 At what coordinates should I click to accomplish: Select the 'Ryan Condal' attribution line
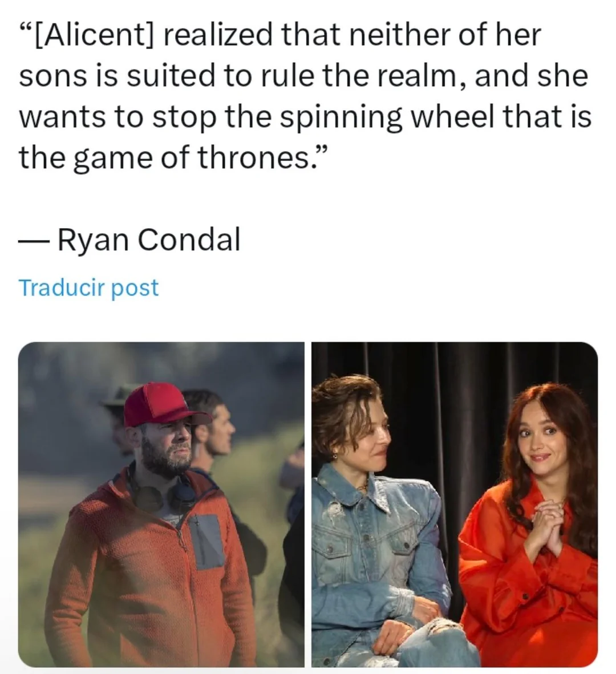129,239
